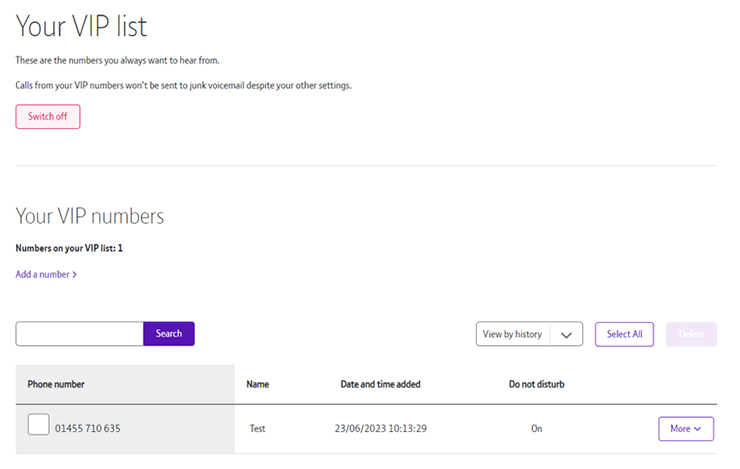Viewport: 740px width, 469px height.
Task: Click the Name column header
Action: click(x=258, y=384)
